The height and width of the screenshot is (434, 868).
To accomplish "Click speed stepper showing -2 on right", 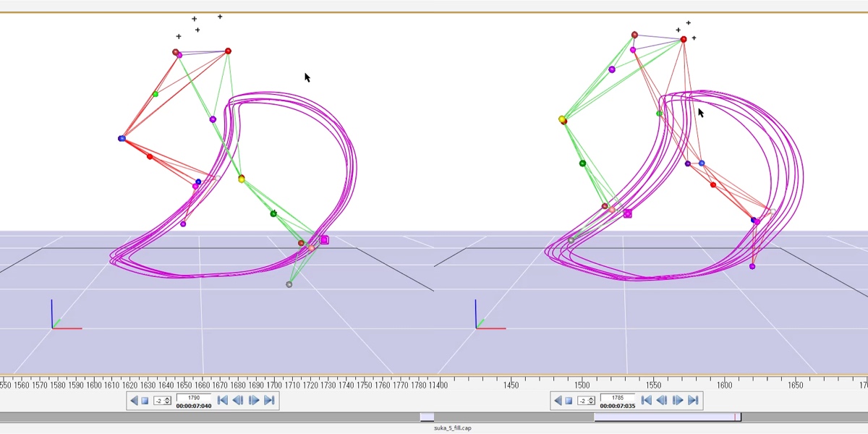I will click(x=585, y=401).
